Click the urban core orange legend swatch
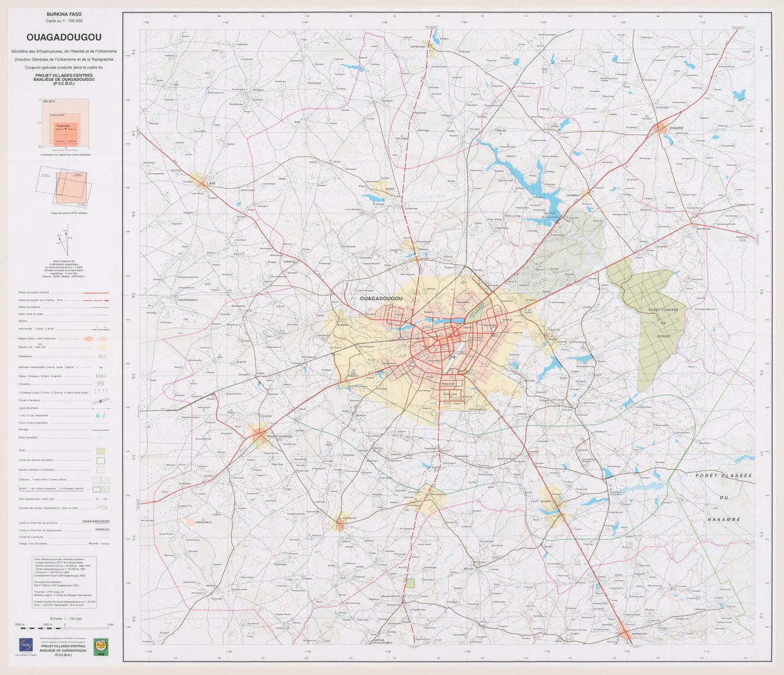The image size is (784, 675). pos(88,339)
